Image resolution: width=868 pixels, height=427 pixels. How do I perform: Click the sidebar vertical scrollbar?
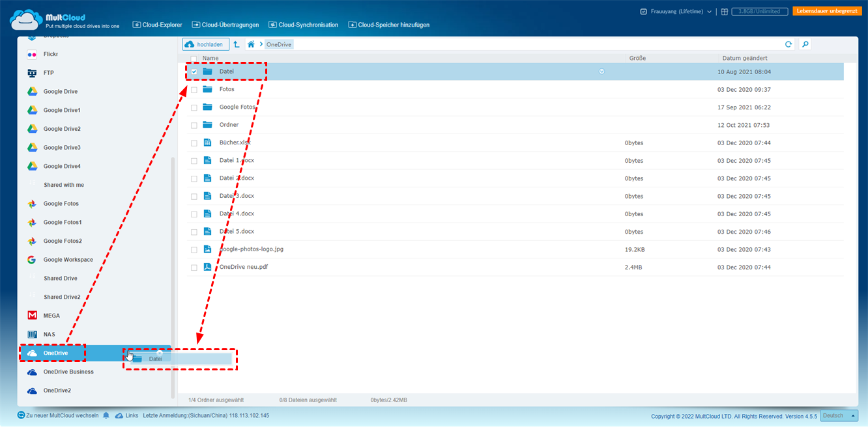click(x=173, y=277)
